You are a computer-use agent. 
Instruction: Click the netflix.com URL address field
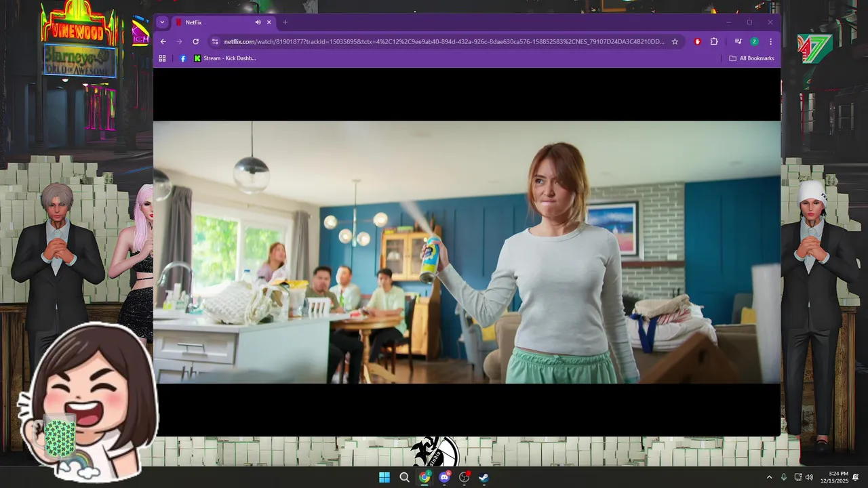click(x=444, y=41)
